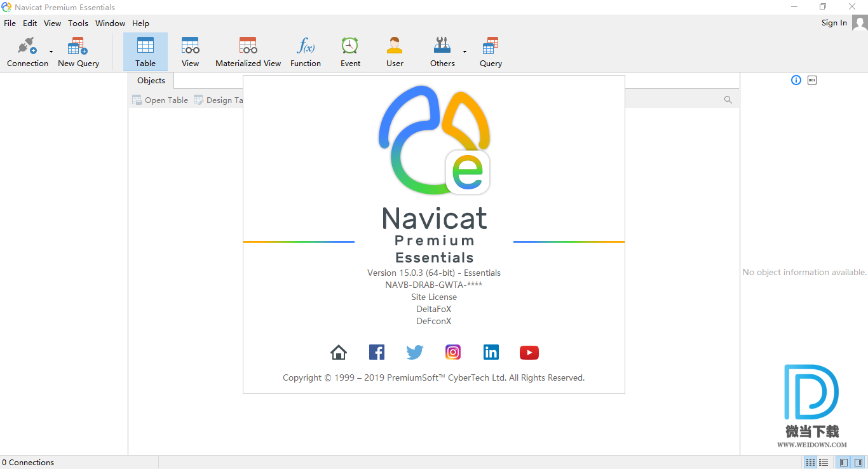Click the search magnifier icon
The image size is (868, 469).
coord(728,100)
